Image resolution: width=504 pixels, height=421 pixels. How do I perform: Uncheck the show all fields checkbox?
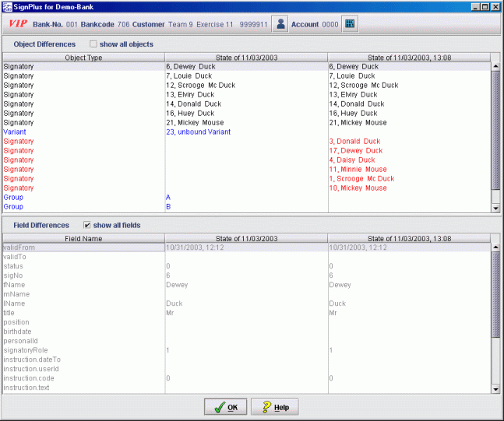(x=86, y=225)
